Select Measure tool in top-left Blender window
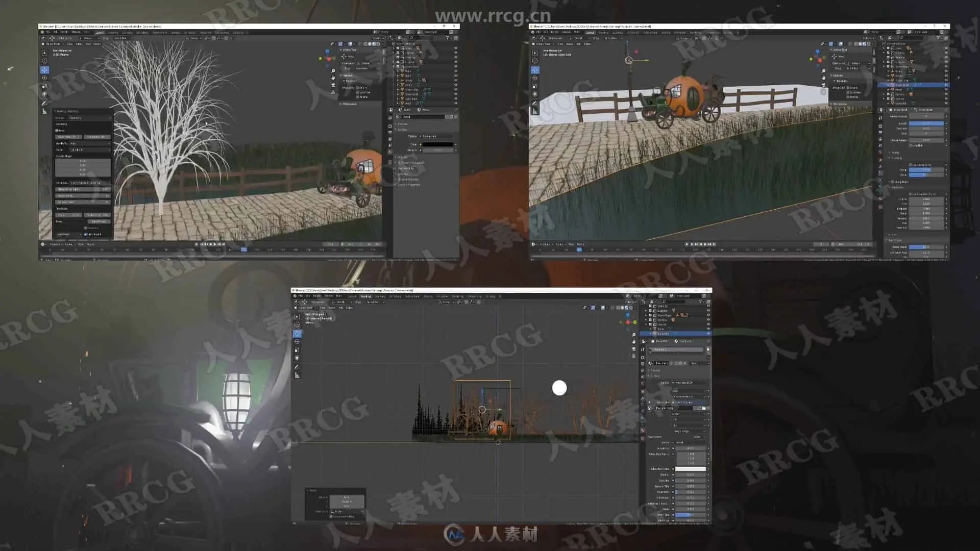The width and height of the screenshot is (980, 551). point(44,111)
